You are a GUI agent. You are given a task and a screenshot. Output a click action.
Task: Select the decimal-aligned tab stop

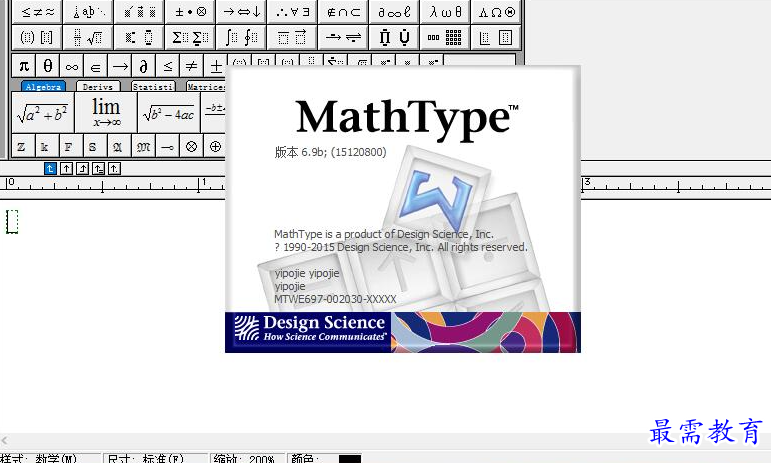pos(114,169)
